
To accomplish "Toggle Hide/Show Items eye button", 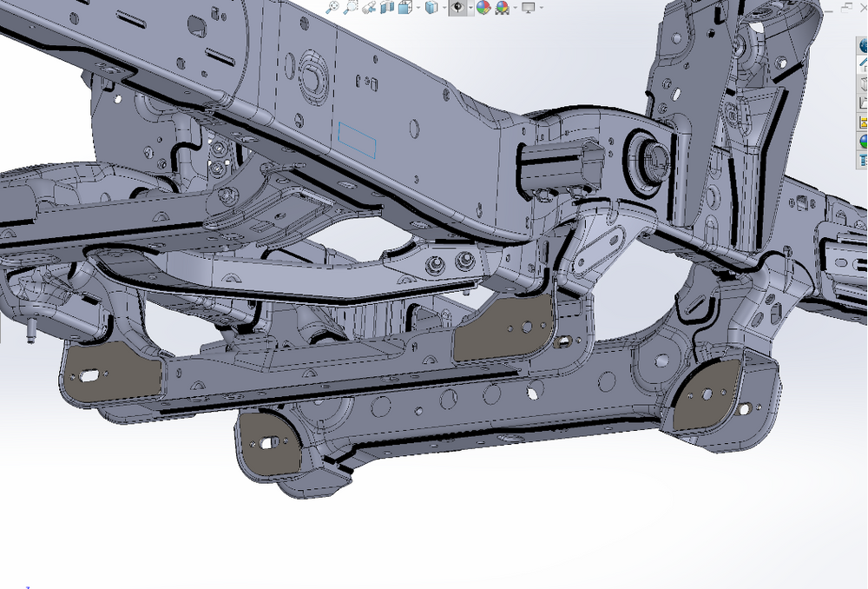I will click(x=457, y=8).
